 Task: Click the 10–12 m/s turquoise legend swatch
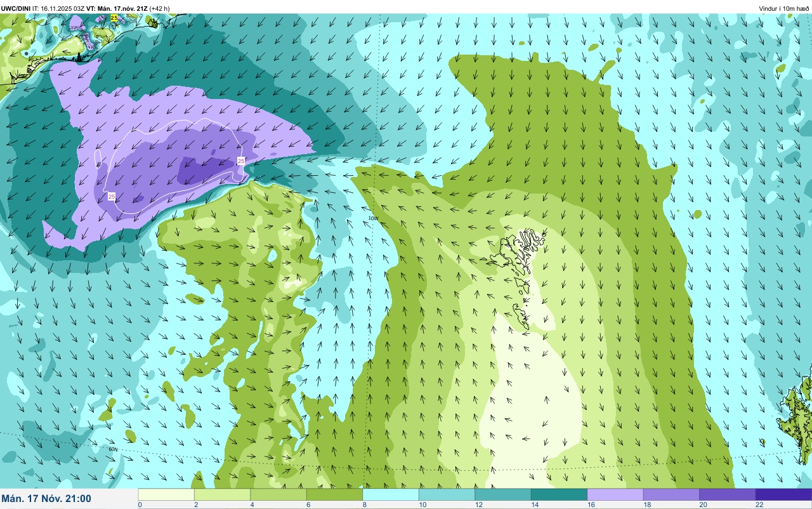click(x=447, y=494)
